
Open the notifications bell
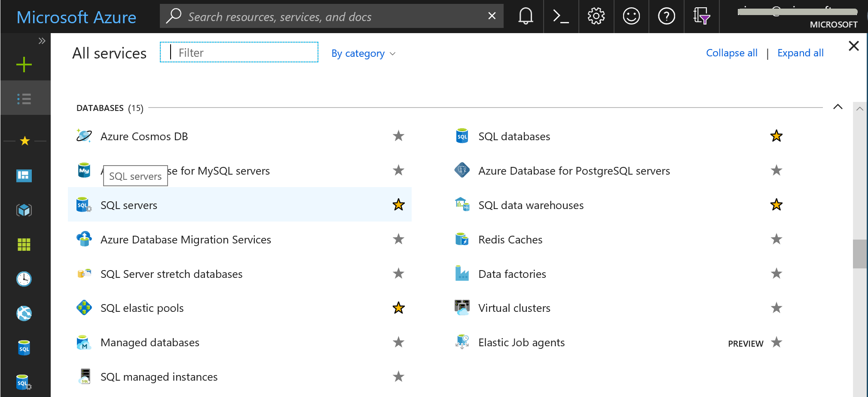[x=525, y=17]
